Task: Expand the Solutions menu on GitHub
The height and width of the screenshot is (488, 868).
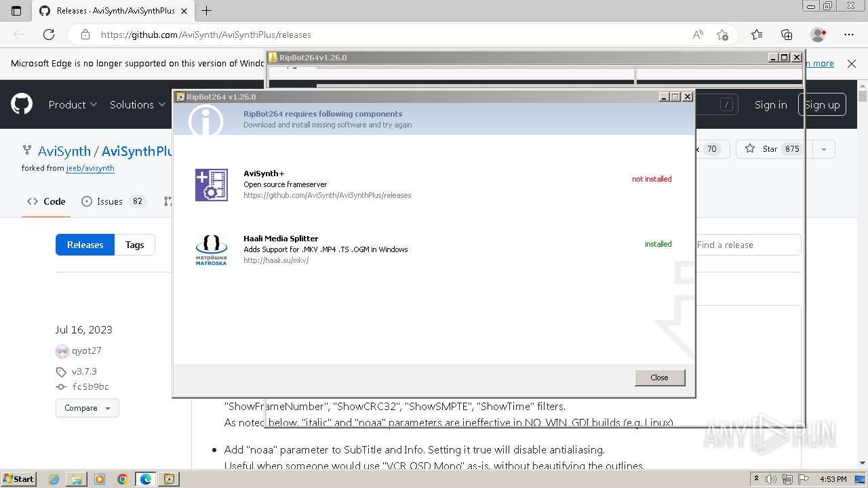Action: click(138, 104)
